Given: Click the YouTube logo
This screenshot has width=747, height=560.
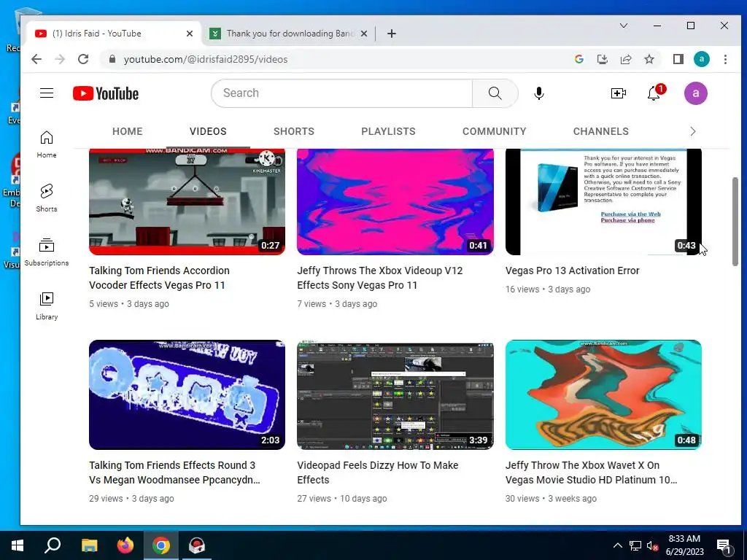Looking at the screenshot, I should 106,93.
